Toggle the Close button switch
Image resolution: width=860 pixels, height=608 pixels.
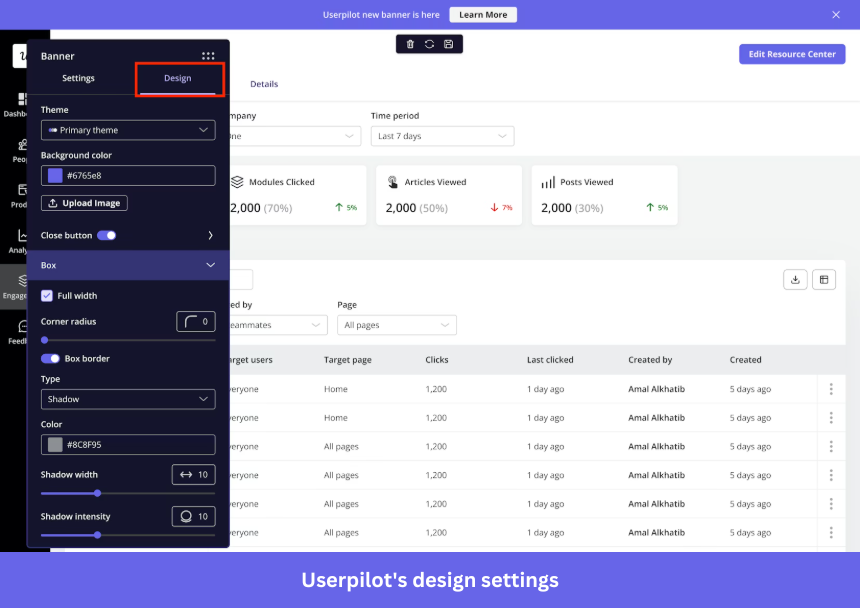(x=106, y=235)
